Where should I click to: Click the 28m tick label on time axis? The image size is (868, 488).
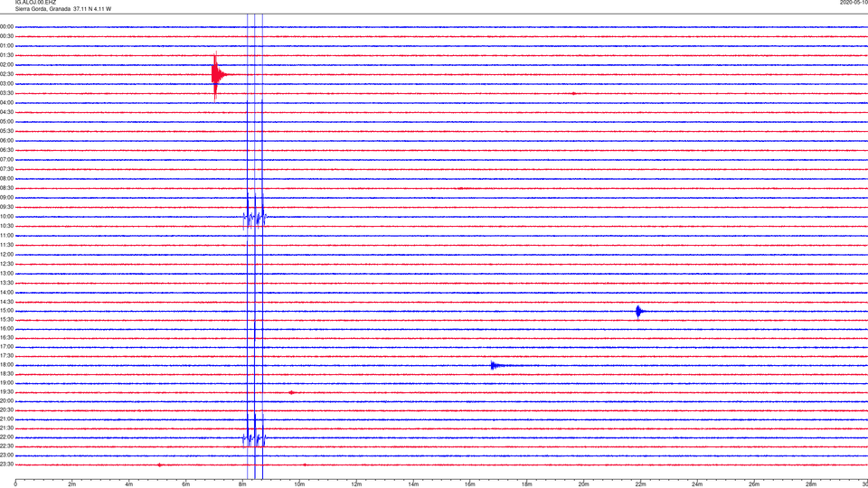811,484
